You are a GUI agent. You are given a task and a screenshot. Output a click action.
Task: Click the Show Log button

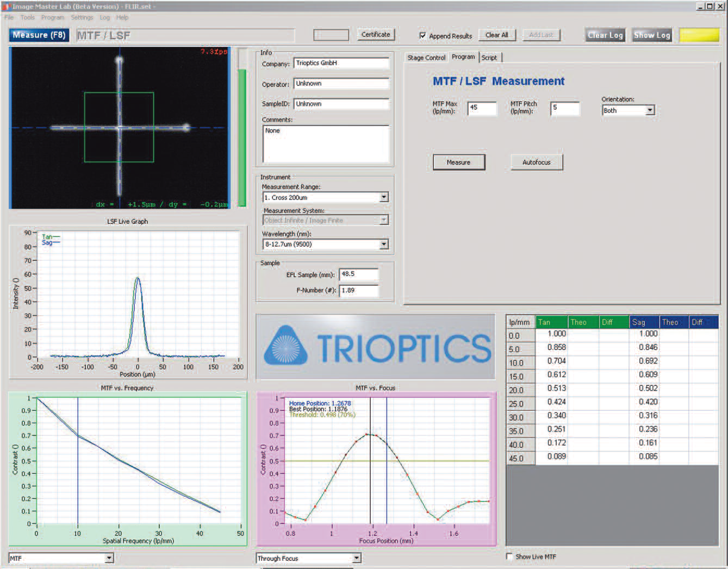(x=652, y=35)
